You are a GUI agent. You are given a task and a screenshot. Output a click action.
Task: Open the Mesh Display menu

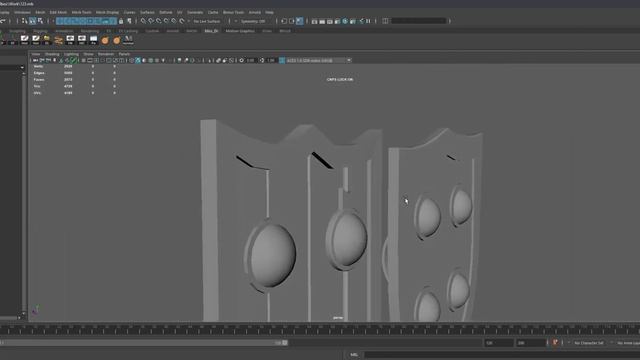[107, 12]
